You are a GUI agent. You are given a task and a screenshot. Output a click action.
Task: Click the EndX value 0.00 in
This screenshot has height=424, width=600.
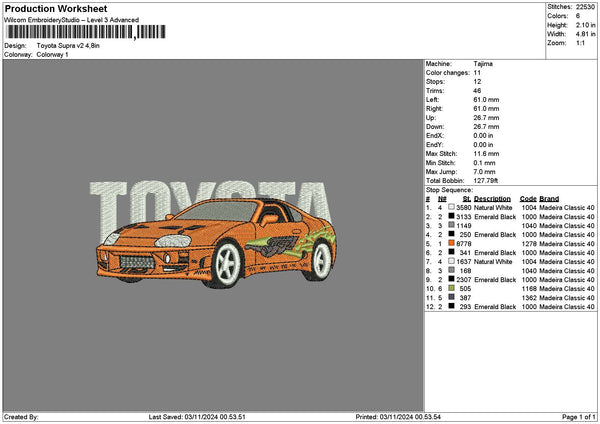(483, 135)
